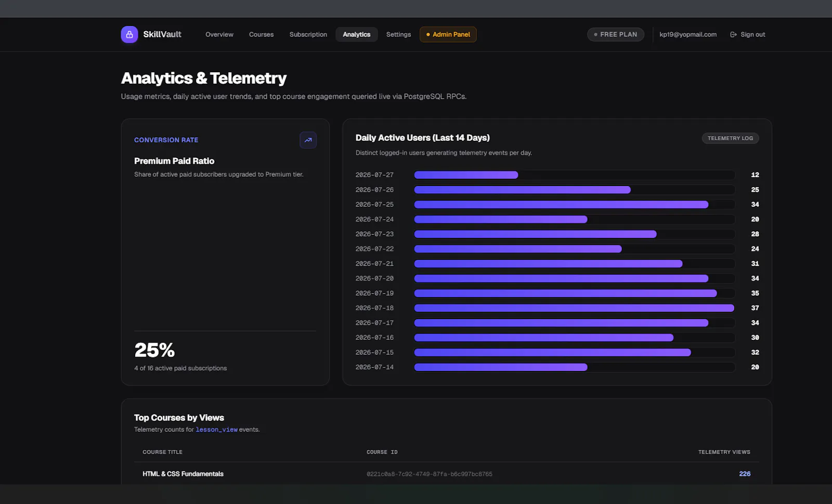Click the FREE PLAN badge dot

[595, 34]
